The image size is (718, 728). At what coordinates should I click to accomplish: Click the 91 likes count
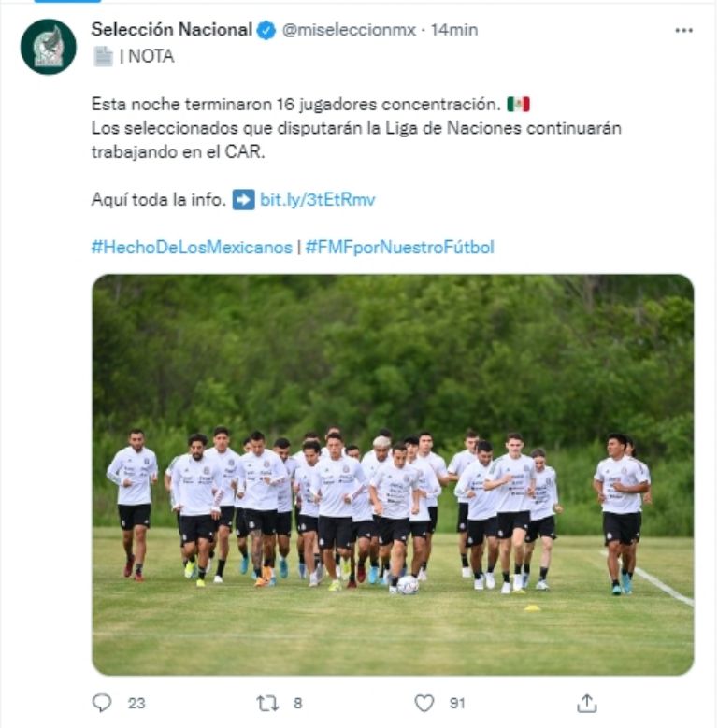pos(457,704)
